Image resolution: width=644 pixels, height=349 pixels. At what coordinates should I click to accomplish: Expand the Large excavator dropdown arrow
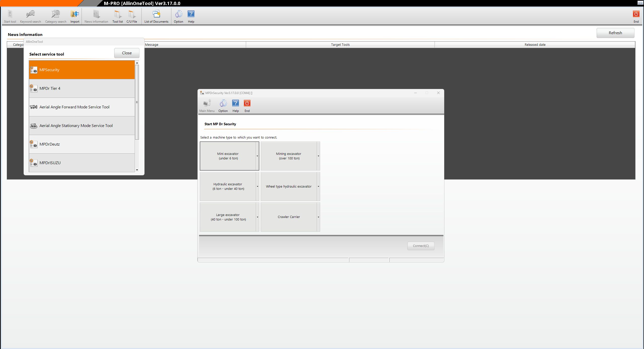tap(257, 217)
